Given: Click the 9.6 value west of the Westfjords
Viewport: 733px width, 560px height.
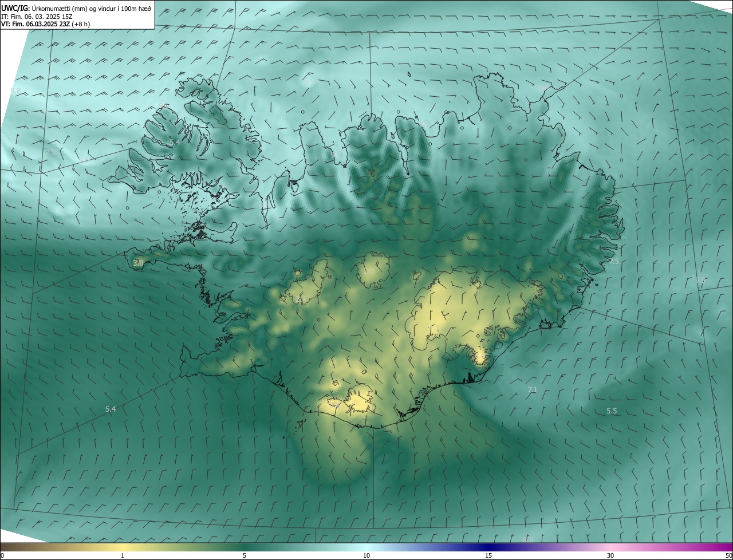Looking at the screenshot, I should (x=84, y=161).
